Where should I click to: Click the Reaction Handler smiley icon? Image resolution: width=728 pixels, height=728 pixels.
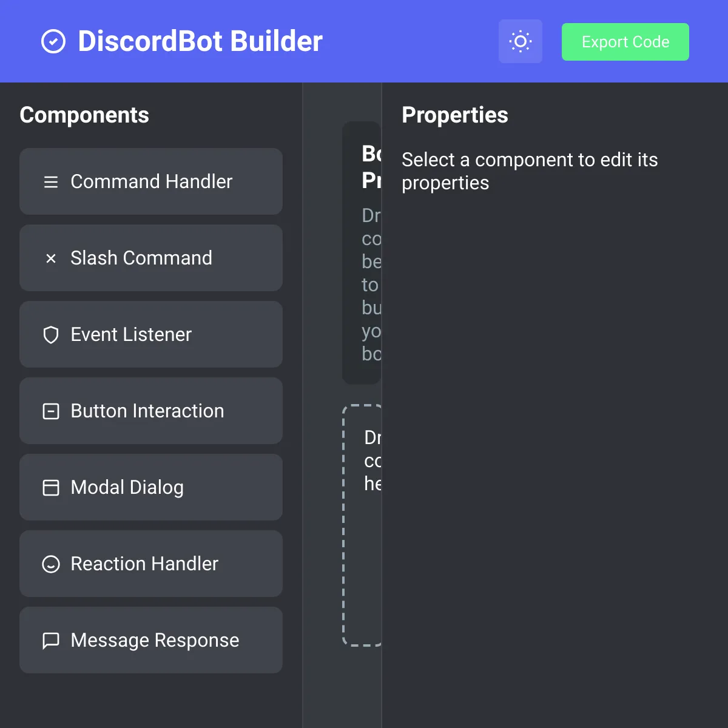click(51, 564)
